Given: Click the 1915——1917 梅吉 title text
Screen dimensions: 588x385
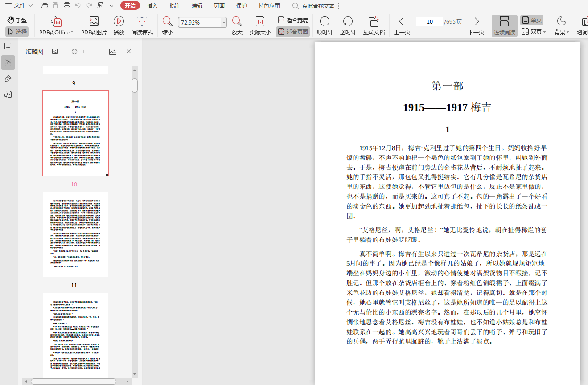Looking at the screenshot, I should (x=447, y=107).
